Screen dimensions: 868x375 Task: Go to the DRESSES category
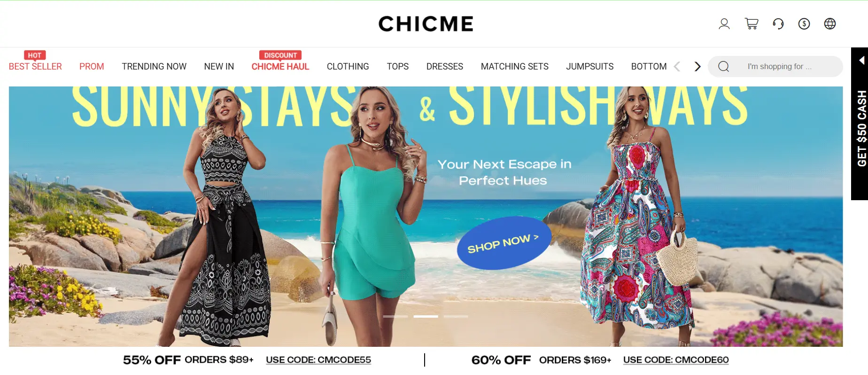pyautogui.click(x=445, y=67)
